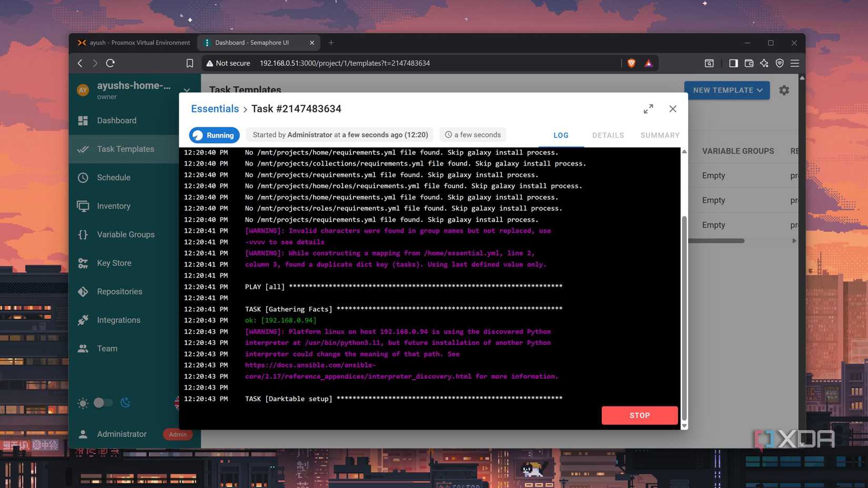This screenshot has width=868, height=488.
Task: Open the Schedule clock icon
Action: click(83, 178)
